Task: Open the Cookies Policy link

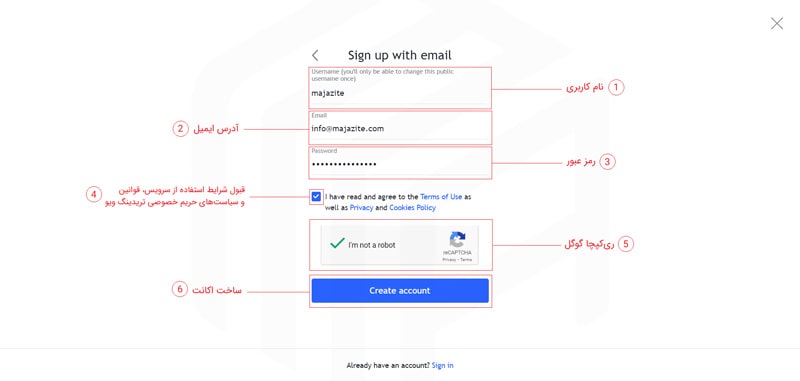Action: click(x=412, y=208)
